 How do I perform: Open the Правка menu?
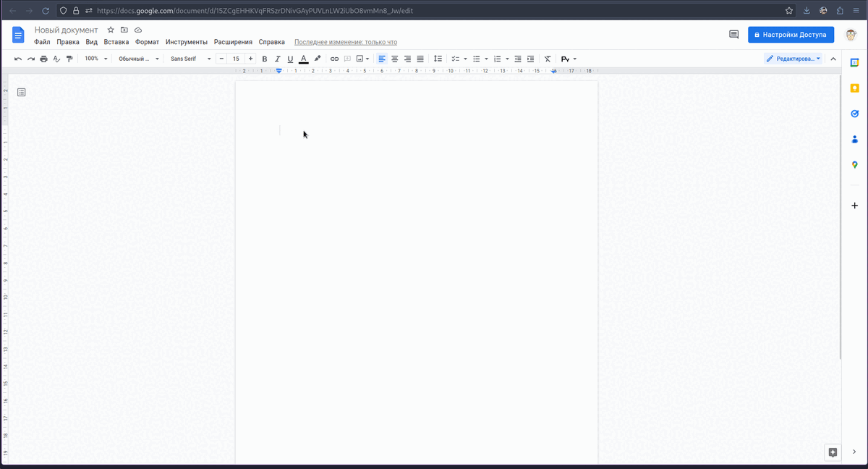pyautogui.click(x=68, y=42)
